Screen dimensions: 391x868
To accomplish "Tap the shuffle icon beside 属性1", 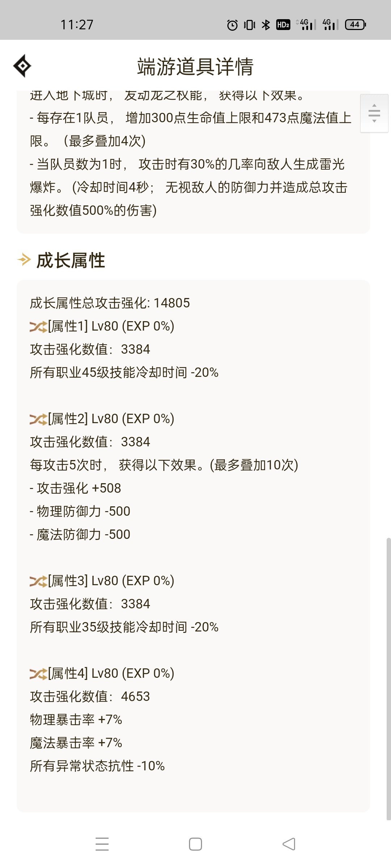I will click(38, 327).
